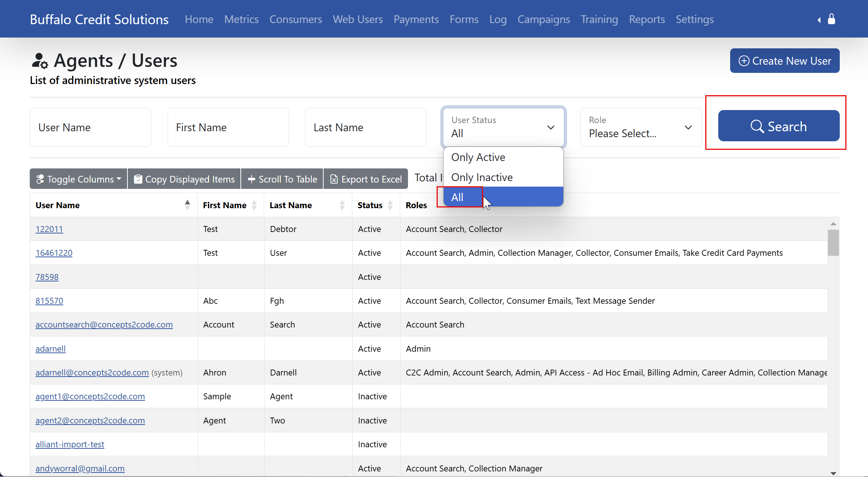Sort the Last Name column

342,205
